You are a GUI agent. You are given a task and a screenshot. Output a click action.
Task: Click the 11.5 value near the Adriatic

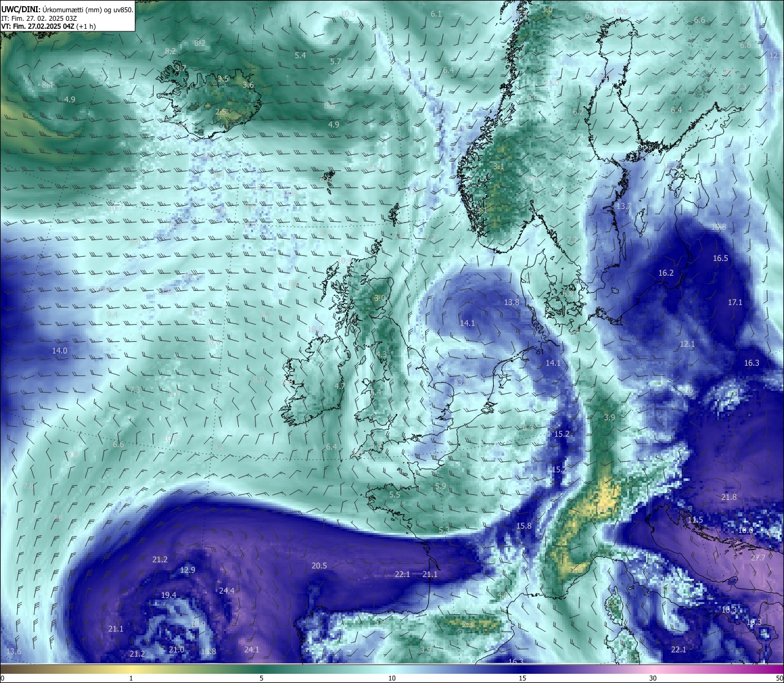tap(695, 519)
